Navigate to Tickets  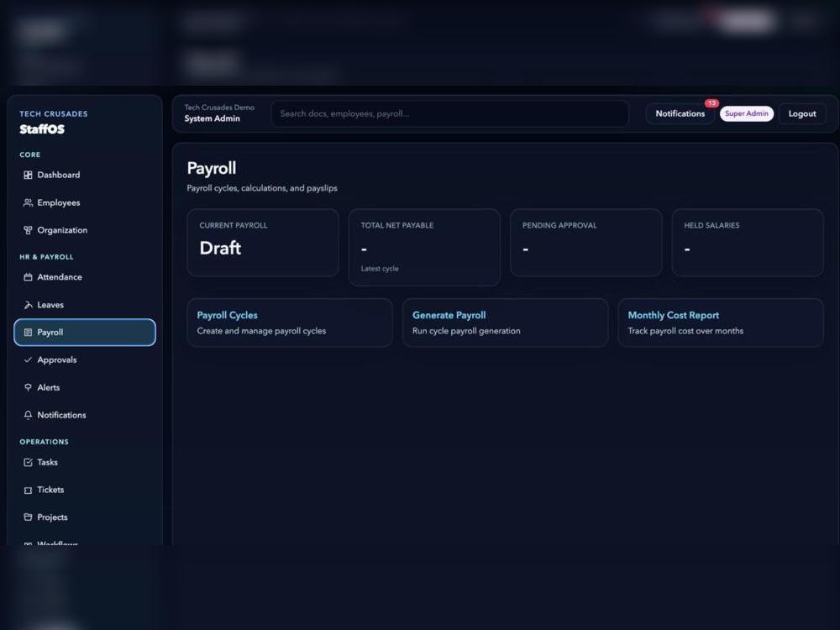(85, 490)
